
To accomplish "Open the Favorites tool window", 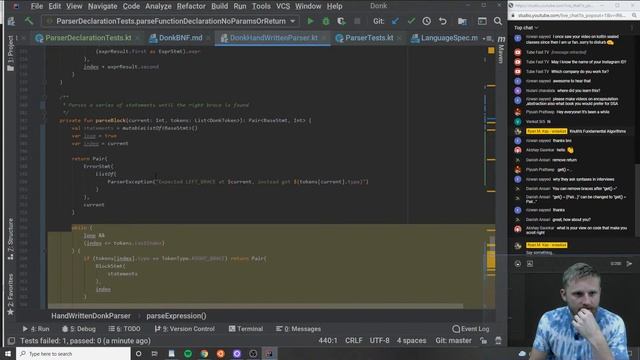I will point(11,294).
